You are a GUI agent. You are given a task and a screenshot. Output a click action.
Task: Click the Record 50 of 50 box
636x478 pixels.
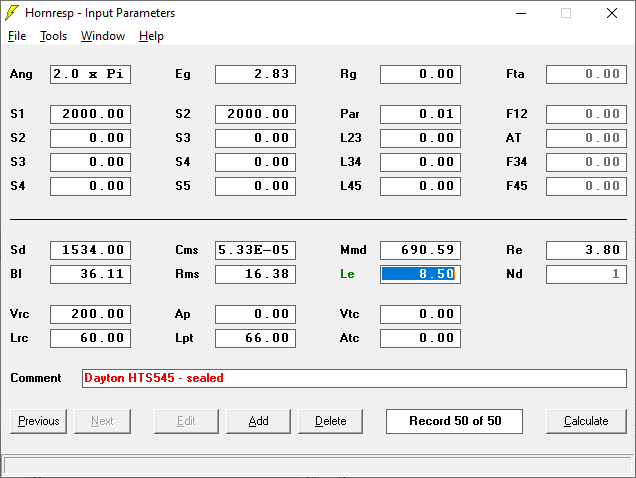[x=454, y=421]
